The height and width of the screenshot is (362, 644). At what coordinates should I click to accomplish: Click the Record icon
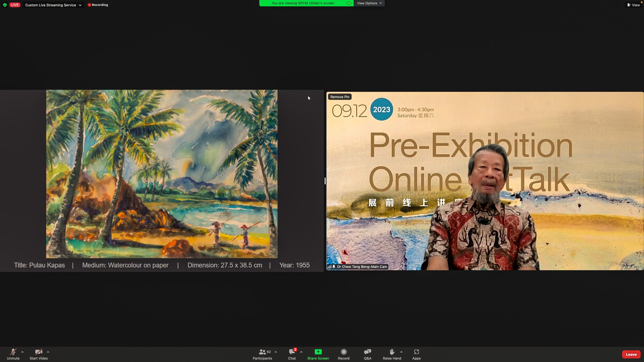pyautogui.click(x=344, y=352)
